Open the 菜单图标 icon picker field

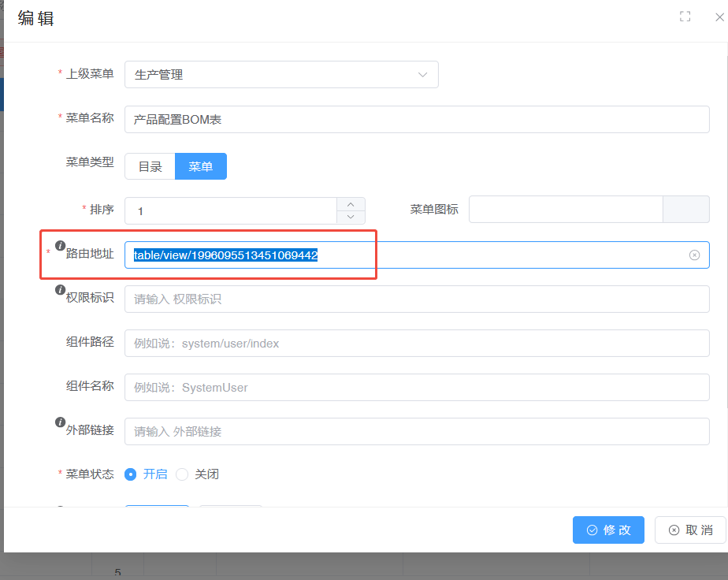(x=566, y=210)
